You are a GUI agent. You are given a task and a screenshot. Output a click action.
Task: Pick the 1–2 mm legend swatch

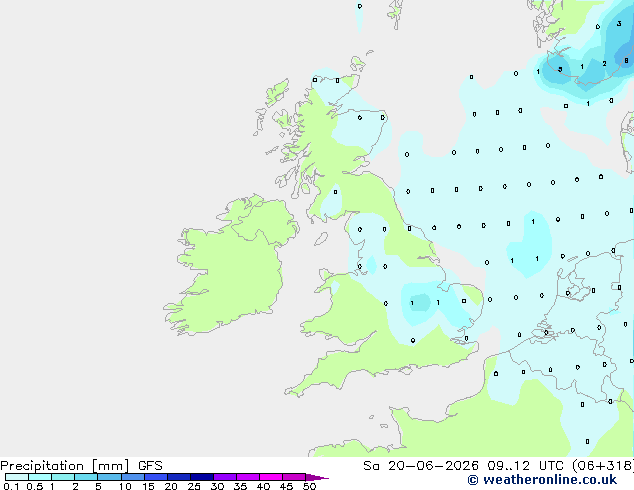click(x=63, y=477)
